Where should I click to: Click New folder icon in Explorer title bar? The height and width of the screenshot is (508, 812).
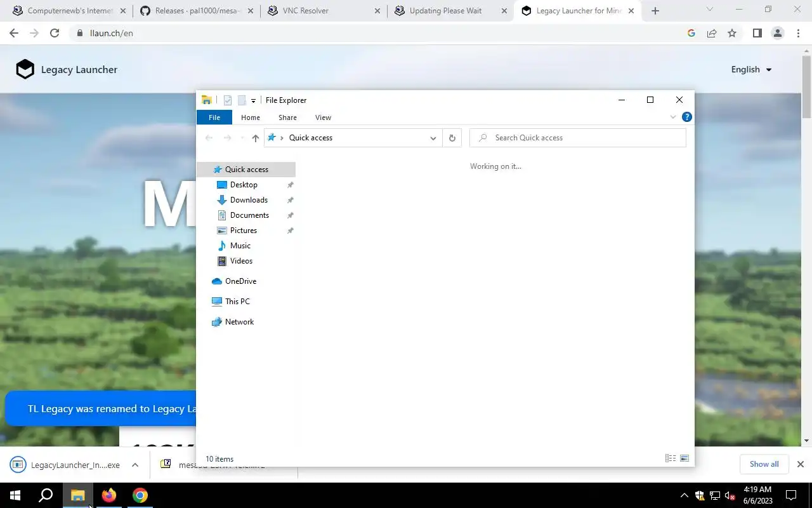pyautogui.click(x=242, y=100)
